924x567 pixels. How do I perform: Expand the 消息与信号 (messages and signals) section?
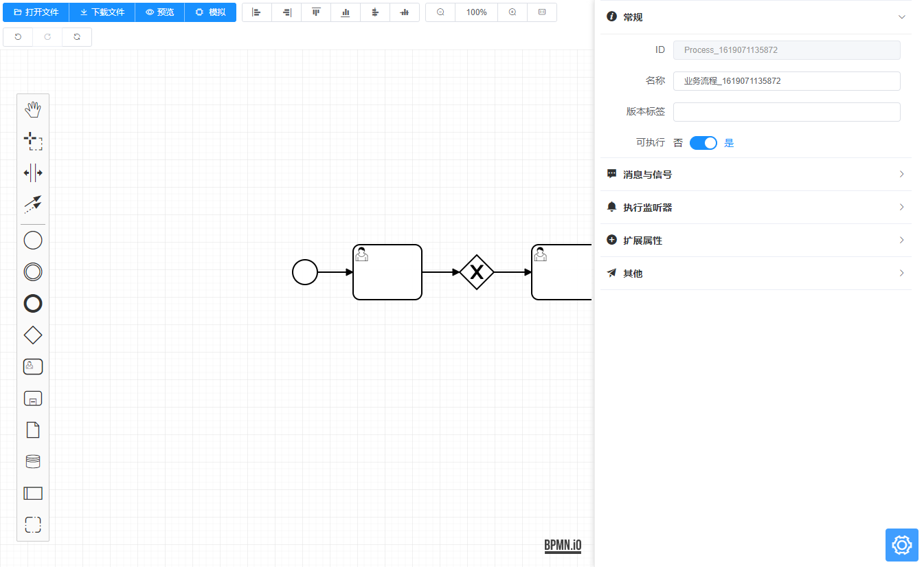[756, 175]
